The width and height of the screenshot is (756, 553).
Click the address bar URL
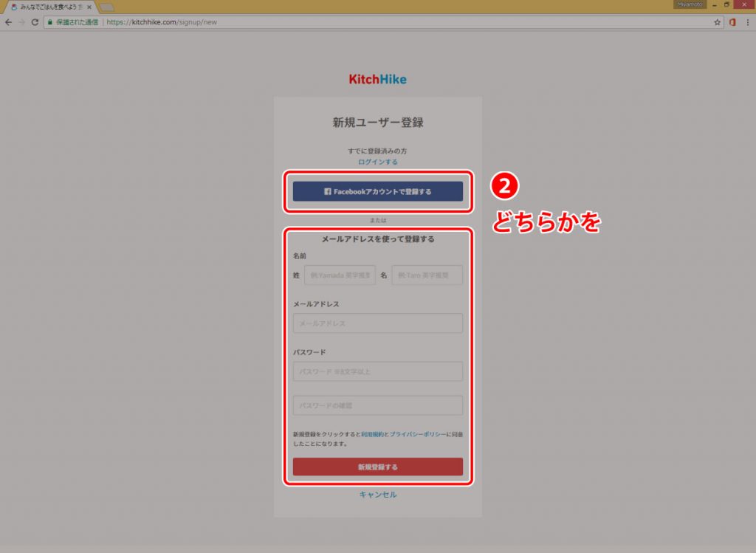pos(162,22)
